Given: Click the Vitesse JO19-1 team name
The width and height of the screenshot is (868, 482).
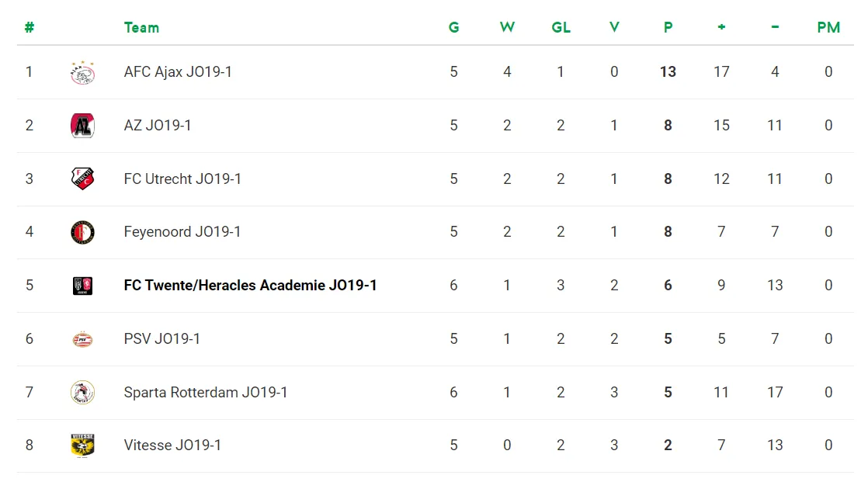Looking at the screenshot, I should (x=172, y=446).
